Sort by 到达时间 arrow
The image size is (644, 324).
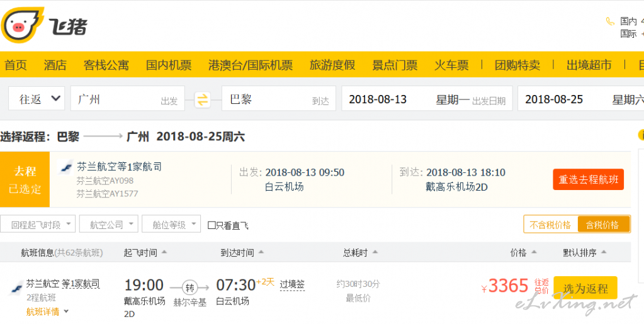tap(261, 252)
